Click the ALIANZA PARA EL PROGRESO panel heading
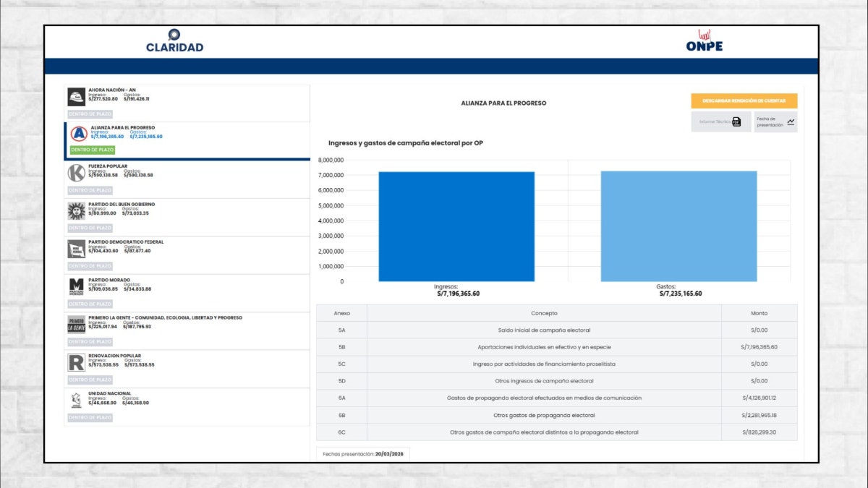The image size is (868, 488). (503, 103)
